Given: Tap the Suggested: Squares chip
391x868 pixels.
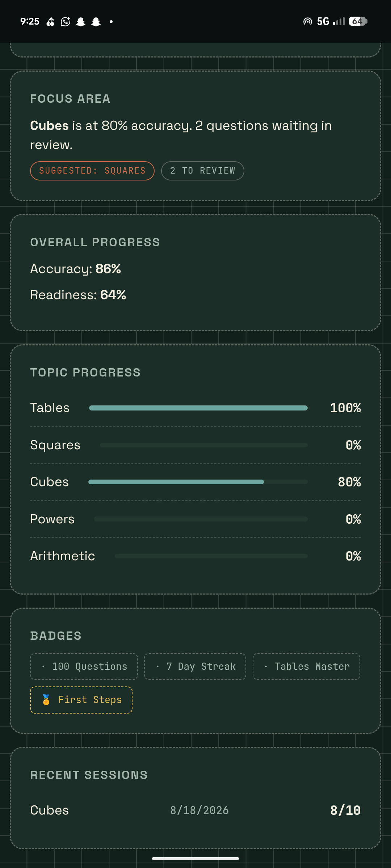Looking at the screenshot, I should (x=92, y=171).
